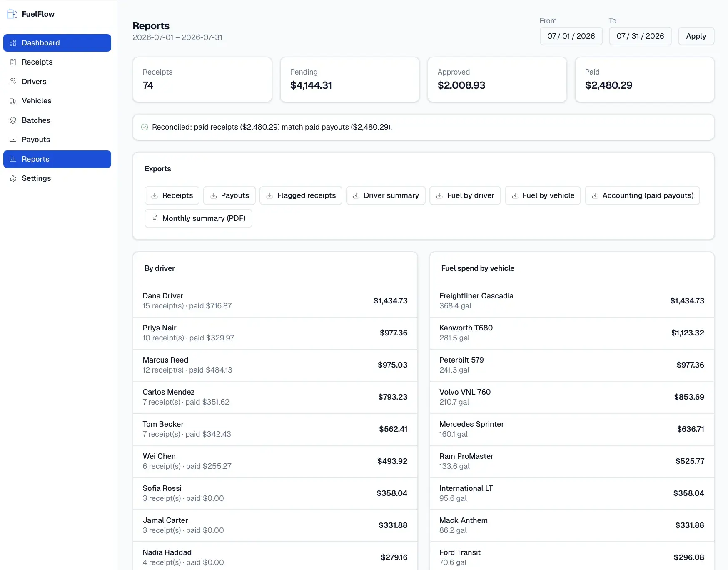Screen dimensions: 728x570
Task: Click the Ford Transit vehicle row
Action: tap(572, 556)
